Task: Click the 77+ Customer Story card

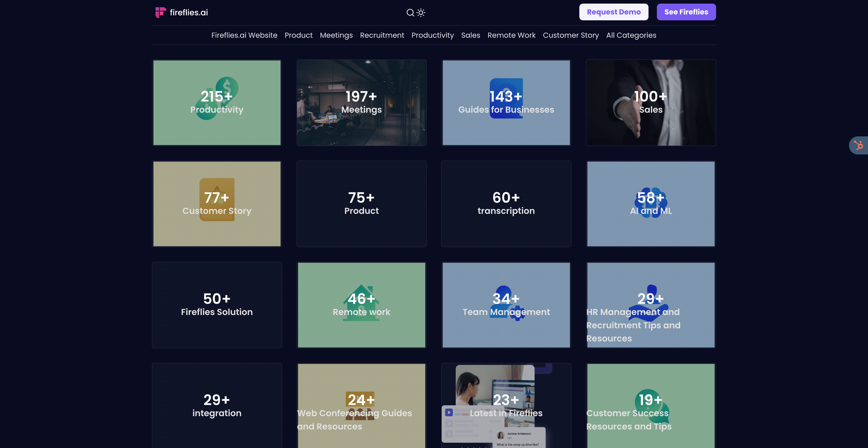Action: click(217, 204)
